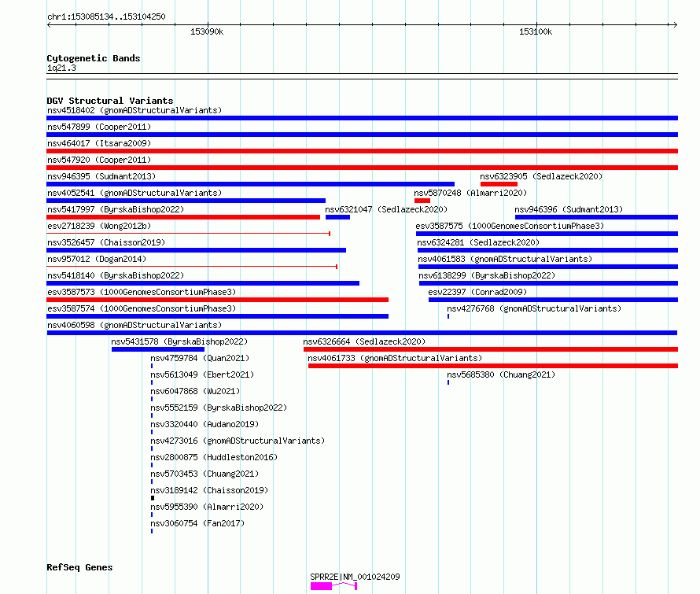Image resolution: width=700 pixels, height=594 pixels.
Task: Click the thin red esv2718239 line
Action: tap(188, 234)
